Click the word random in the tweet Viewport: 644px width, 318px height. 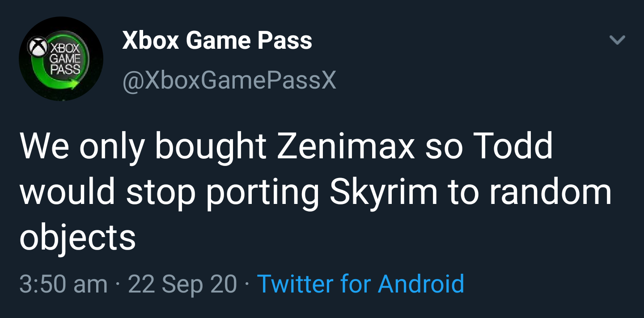[x=550, y=191]
